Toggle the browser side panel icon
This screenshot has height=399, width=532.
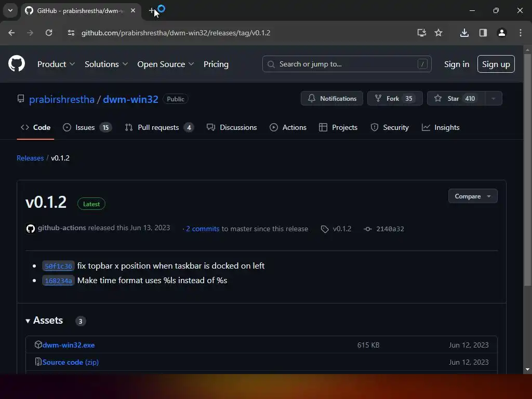click(x=483, y=33)
